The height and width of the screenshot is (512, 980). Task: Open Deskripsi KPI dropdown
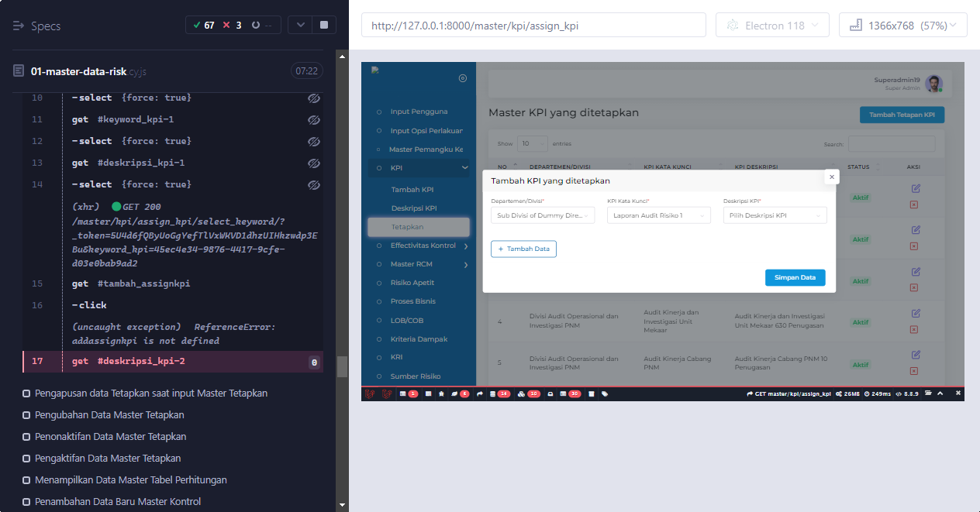775,215
